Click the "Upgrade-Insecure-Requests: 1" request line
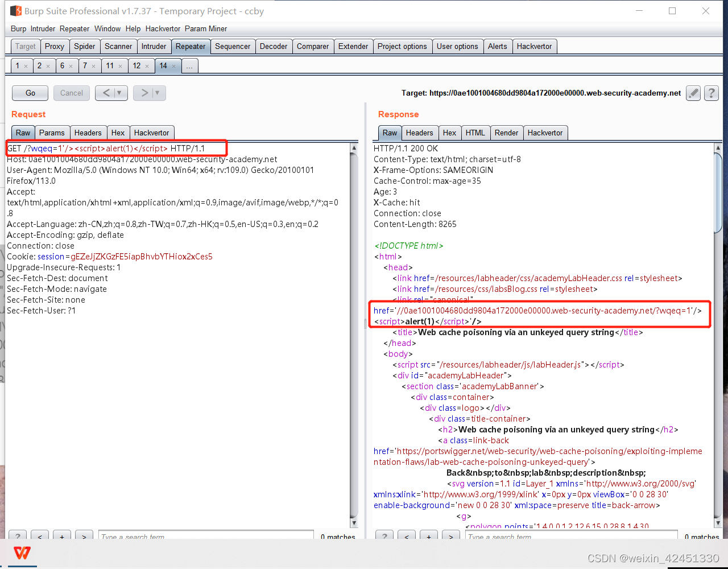Viewport: 728px width, 569px height. click(x=64, y=267)
